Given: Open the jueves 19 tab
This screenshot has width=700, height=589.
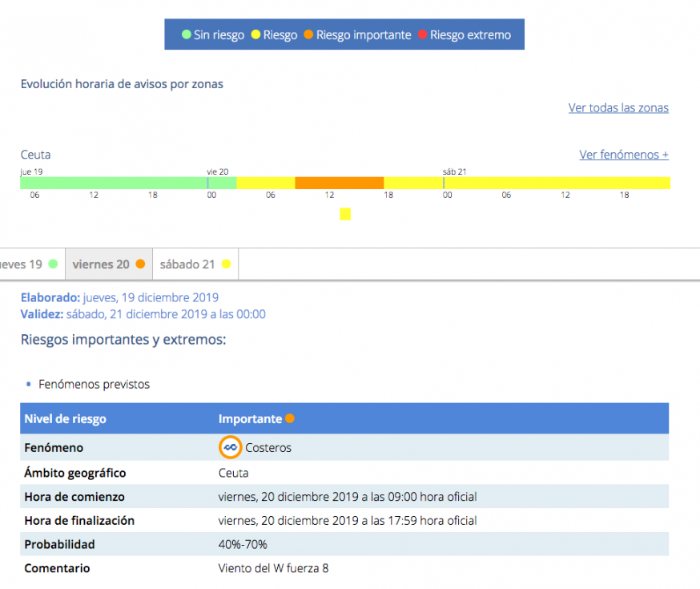Looking at the screenshot, I should tap(22, 264).
